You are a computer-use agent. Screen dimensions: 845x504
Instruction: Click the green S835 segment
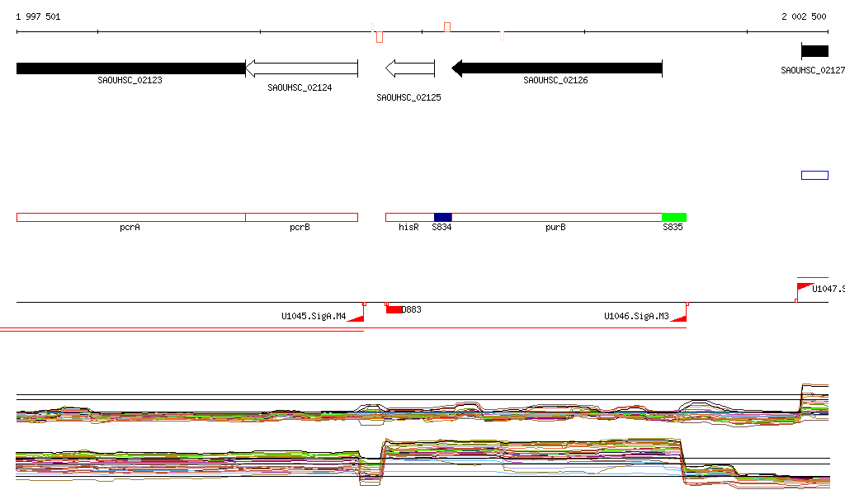click(674, 218)
